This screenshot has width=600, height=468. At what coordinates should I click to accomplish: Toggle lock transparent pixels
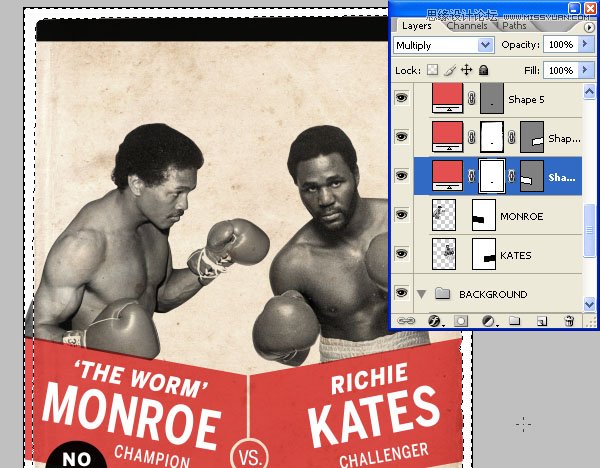click(432, 71)
